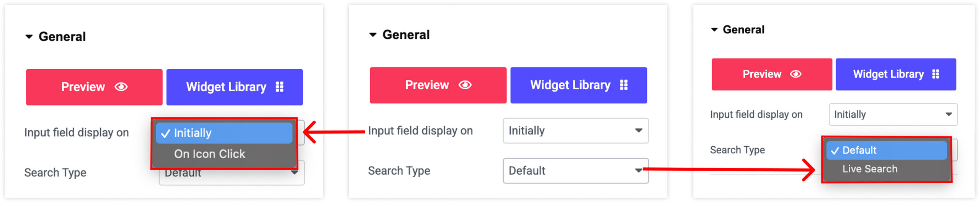980x203 pixels.
Task: Click the left panel's Preview button
Action: [94, 87]
